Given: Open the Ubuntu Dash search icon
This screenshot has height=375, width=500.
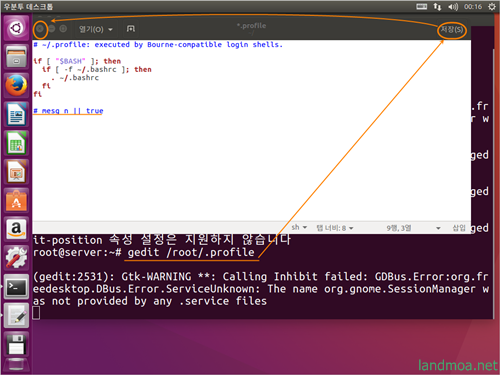Looking at the screenshot, I should pyautogui.click(x=16, y=28).
